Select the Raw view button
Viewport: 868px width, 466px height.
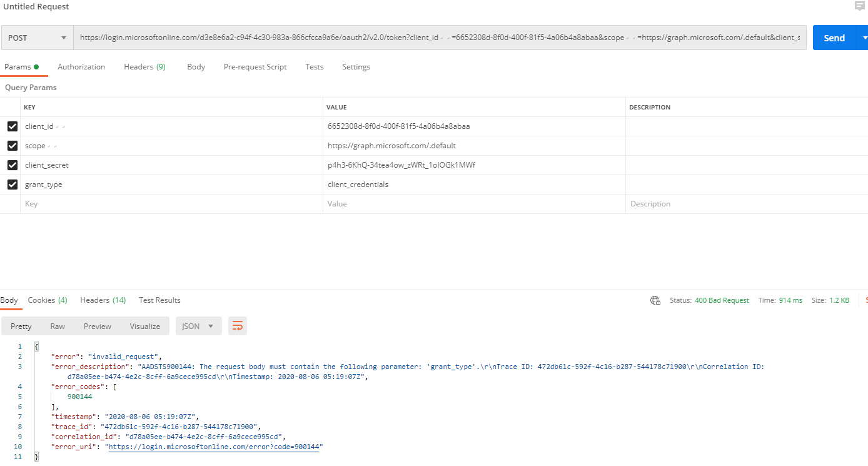coord(58,326)
